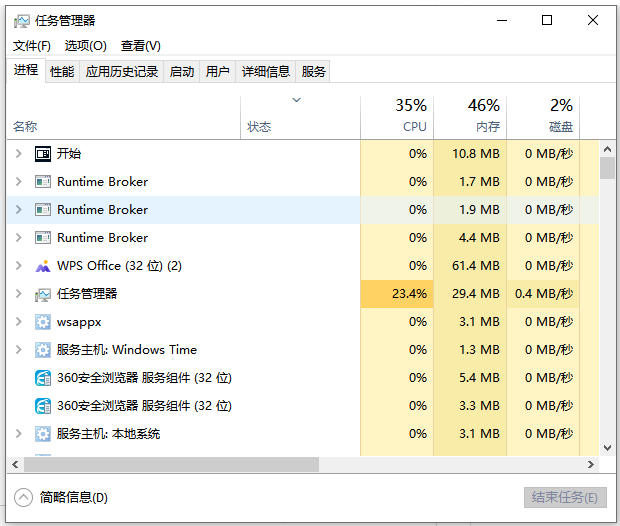
Task: Expand the 服务主机: 本地系统 entry
Action: coord(18,434)
